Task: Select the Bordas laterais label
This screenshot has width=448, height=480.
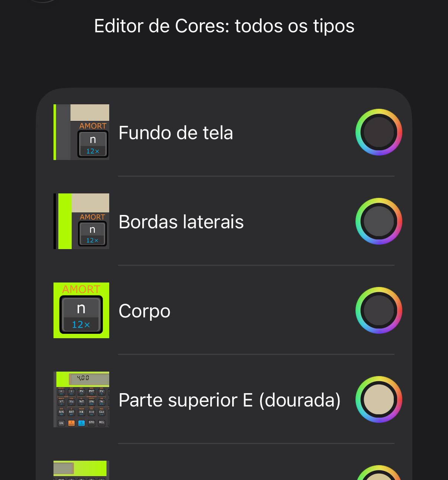Action: 181,222
